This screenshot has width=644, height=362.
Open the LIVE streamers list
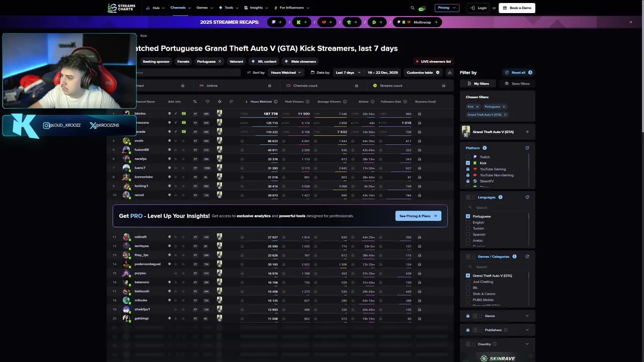(x=433, y=61)
